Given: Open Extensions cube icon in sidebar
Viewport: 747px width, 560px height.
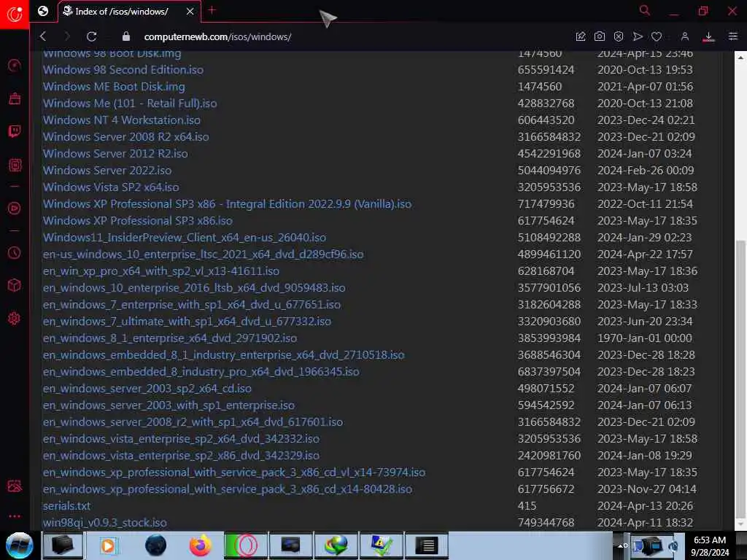Looking at the screenshot, I should pyautogui.click(x=15, y=285).
